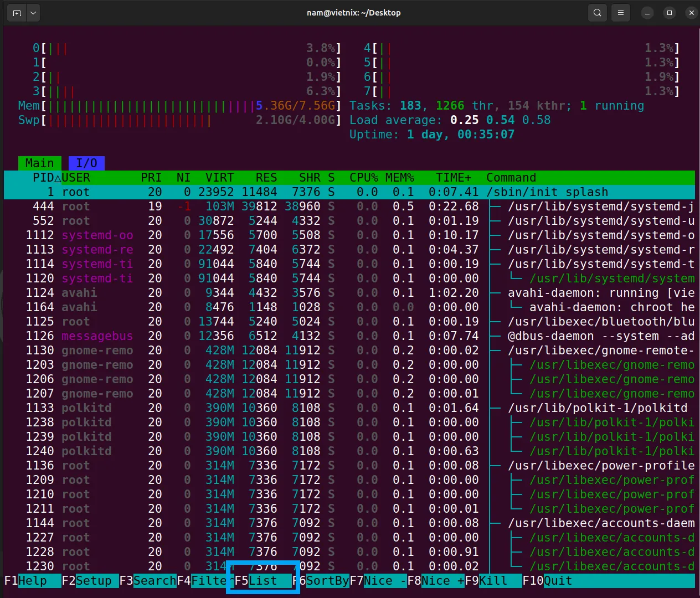Sort by the RES column header

pos(266,178)
